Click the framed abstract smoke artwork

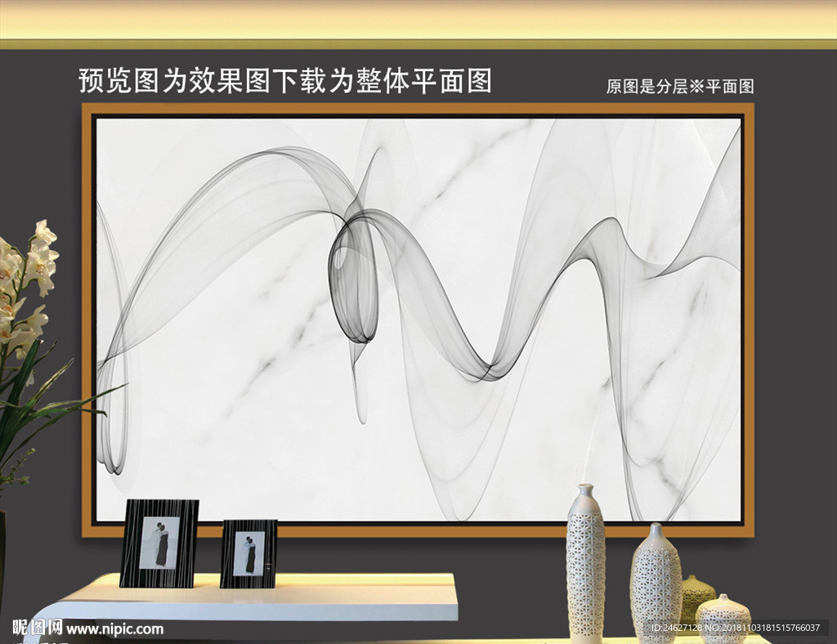tap(418, 320)
